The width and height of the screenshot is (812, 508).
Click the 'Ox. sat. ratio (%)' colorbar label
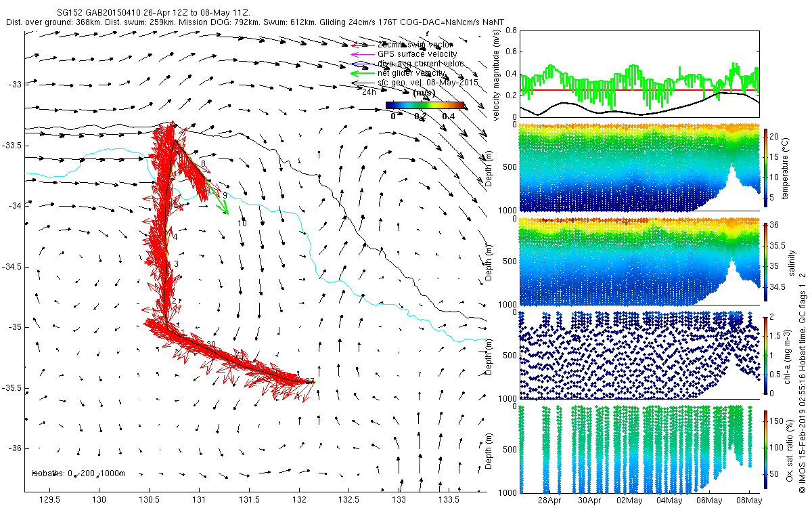pos(790,449)
